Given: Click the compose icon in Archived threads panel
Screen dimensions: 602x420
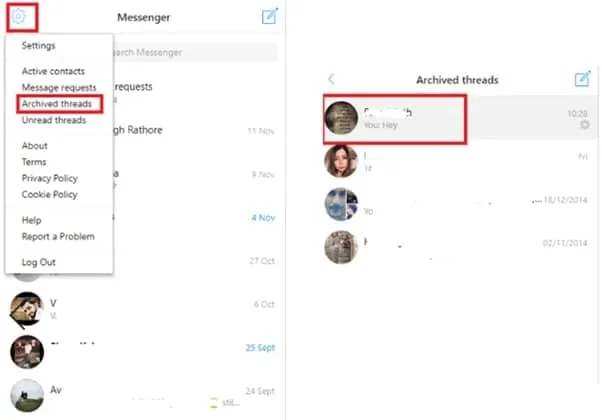Looking at the screenshot, I should click(582, 79).
